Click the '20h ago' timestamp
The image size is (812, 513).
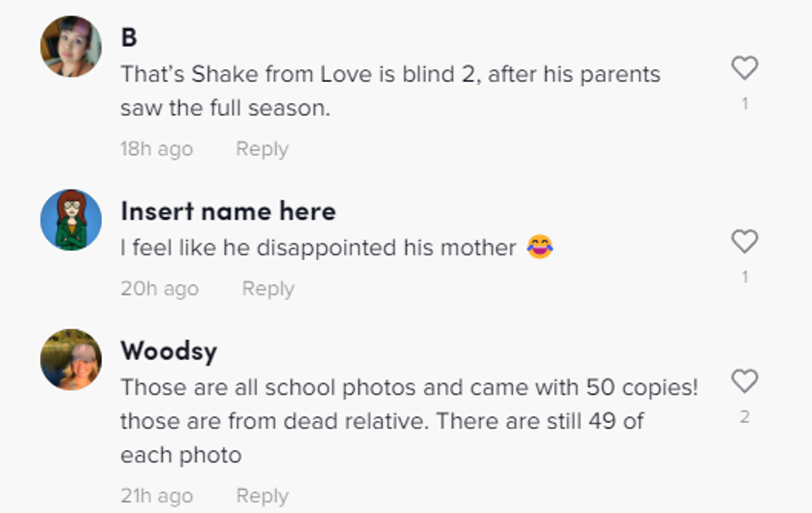click(x=159, y=288)
